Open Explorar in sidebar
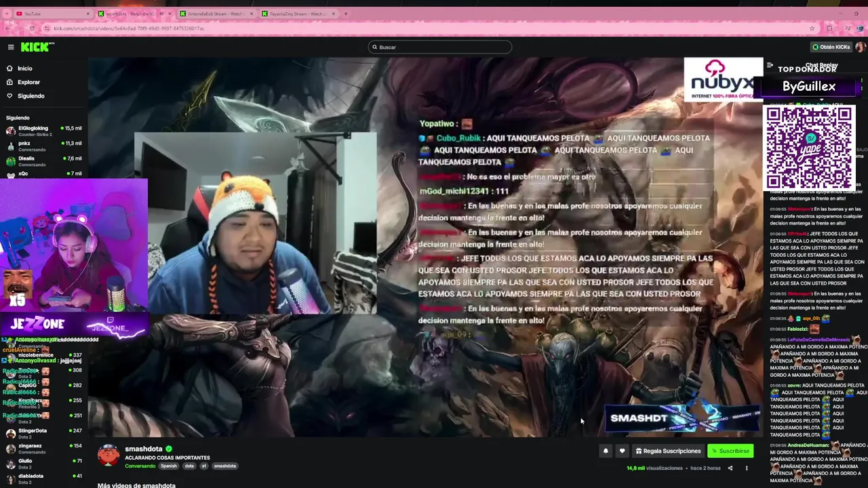This screenshot has height=488, width=868. tap(28, 82)
